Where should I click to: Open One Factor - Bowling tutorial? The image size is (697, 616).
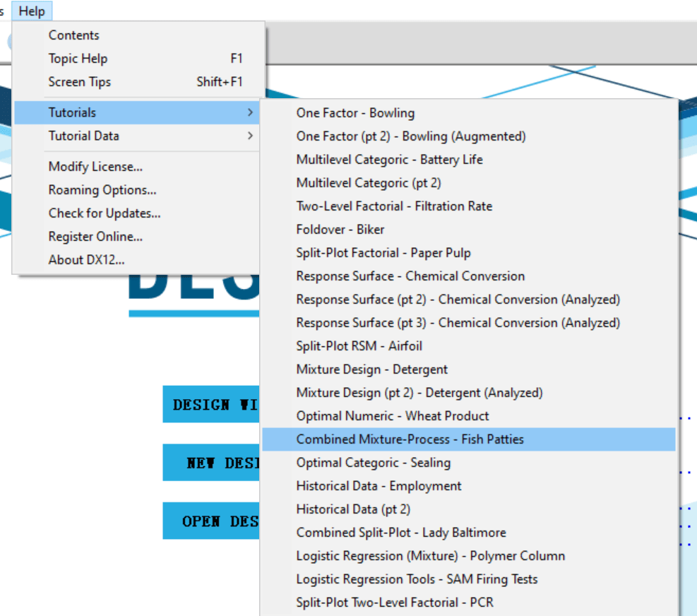tap(469, 113)
